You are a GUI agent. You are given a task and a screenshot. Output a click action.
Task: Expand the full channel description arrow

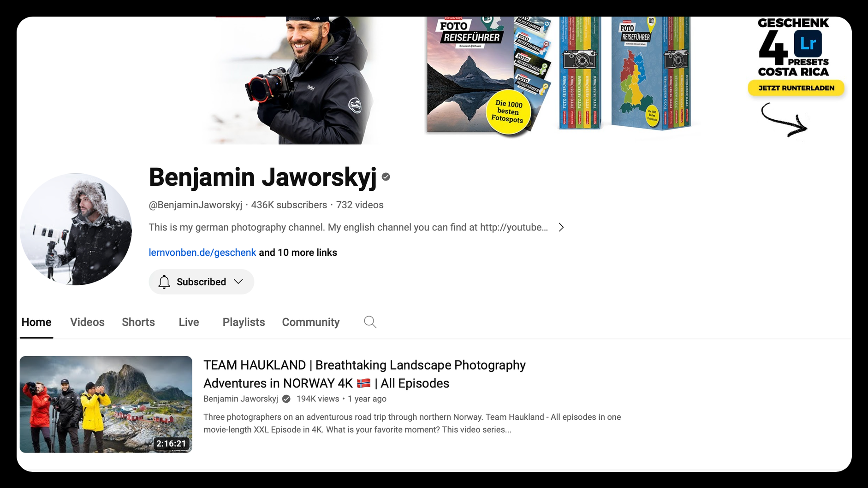[561, 227]
